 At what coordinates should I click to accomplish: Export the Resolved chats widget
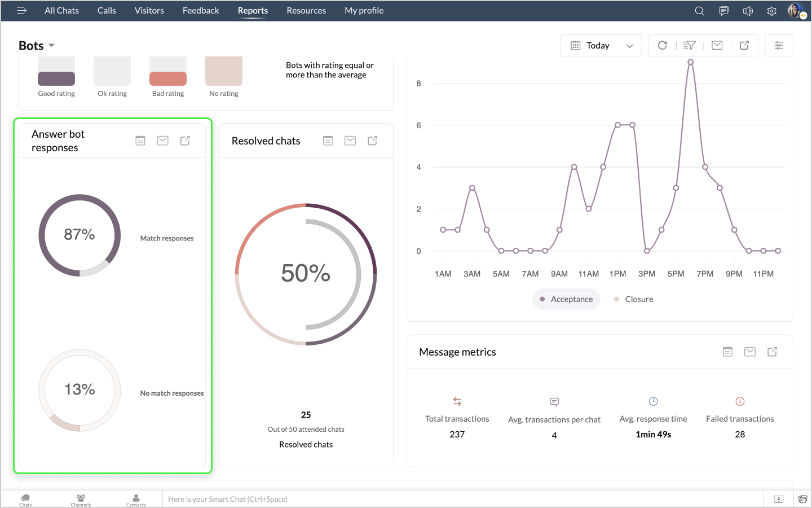coord(372,141)
